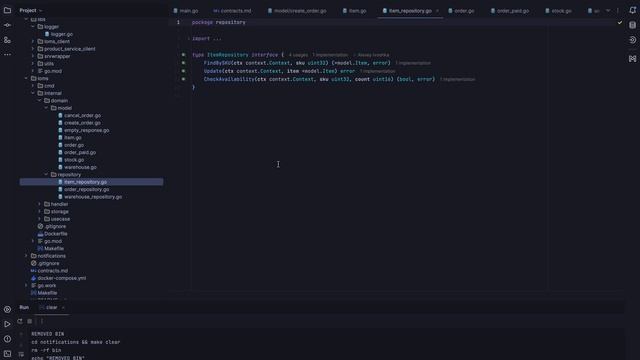This screenshot has width=640, height=360.
Task: Open the Notifications bell icon
Action: coord(632,11)
